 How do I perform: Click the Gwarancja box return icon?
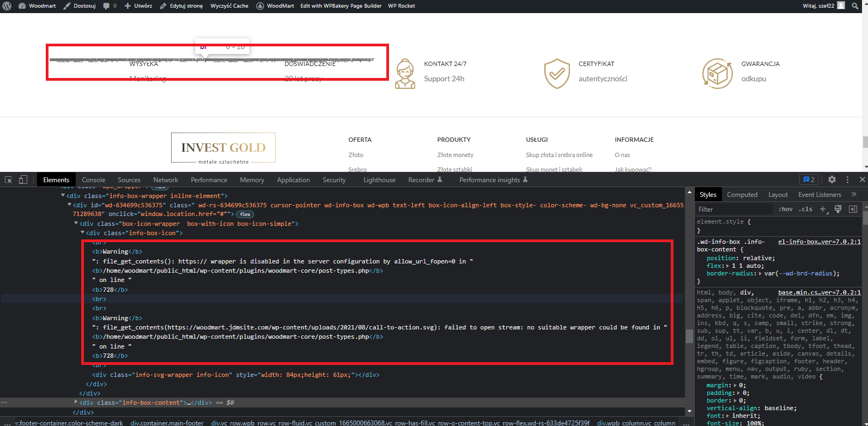[x=717, y=74]
